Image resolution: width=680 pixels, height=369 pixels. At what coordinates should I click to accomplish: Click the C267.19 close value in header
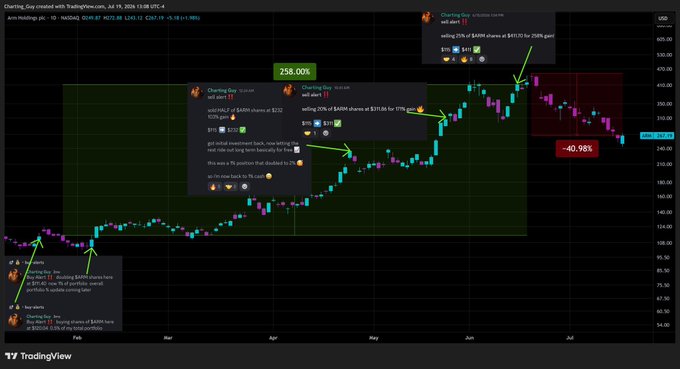point(154,18)
